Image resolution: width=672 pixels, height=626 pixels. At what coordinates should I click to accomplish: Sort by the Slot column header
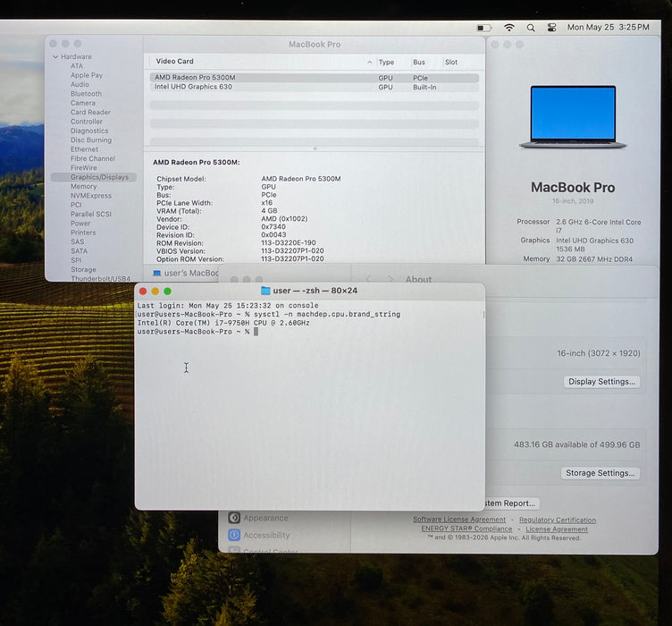[451, 63]
